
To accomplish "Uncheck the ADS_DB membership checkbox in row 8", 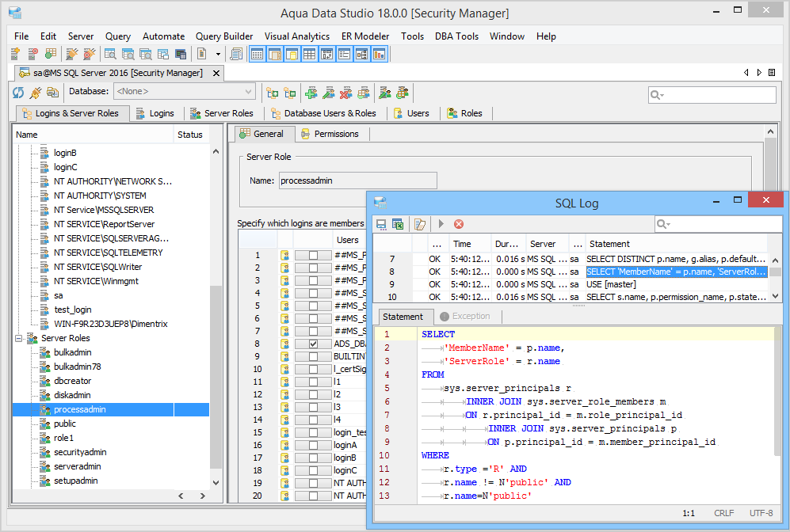I will coord(314,344).
